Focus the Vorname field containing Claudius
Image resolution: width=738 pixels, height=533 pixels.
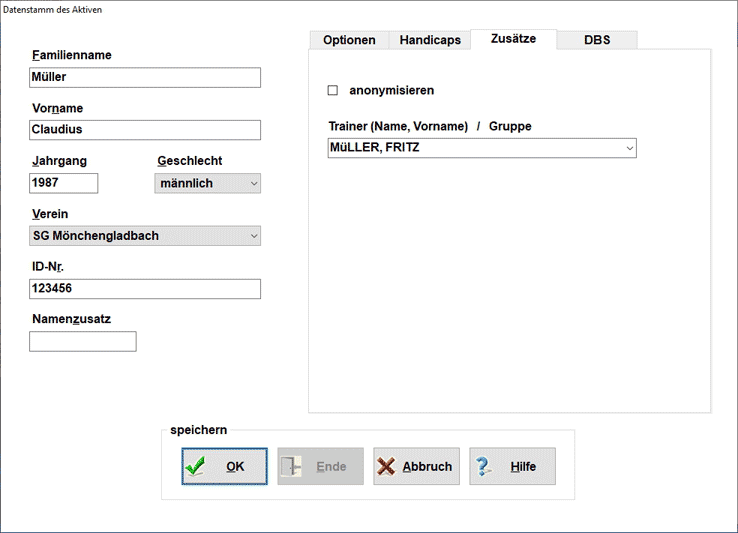[x=145, y=130]
